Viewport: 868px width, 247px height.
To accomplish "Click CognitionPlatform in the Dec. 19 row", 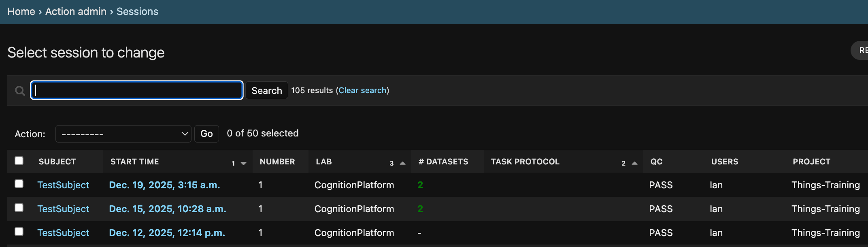I will 354,185.
